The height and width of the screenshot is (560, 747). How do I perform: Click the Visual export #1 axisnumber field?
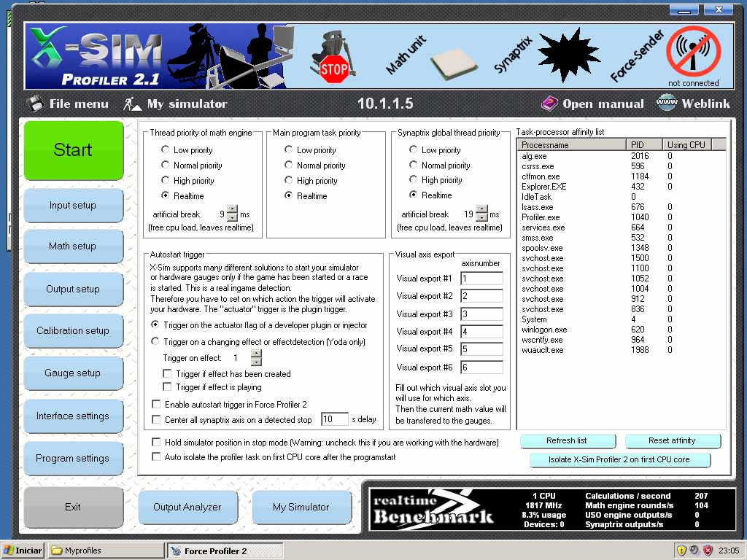[x=481, y=279]
